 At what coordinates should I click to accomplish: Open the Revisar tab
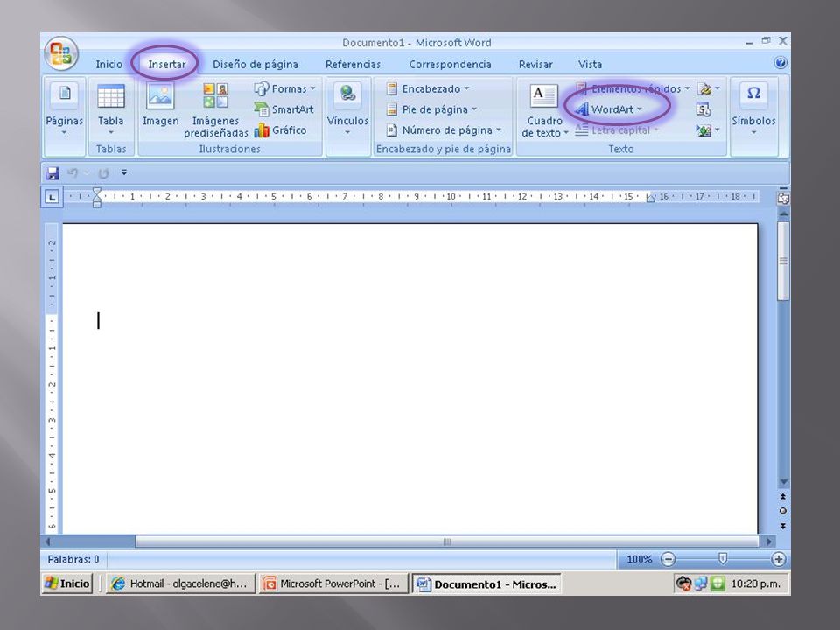click(x=535, y=64)
